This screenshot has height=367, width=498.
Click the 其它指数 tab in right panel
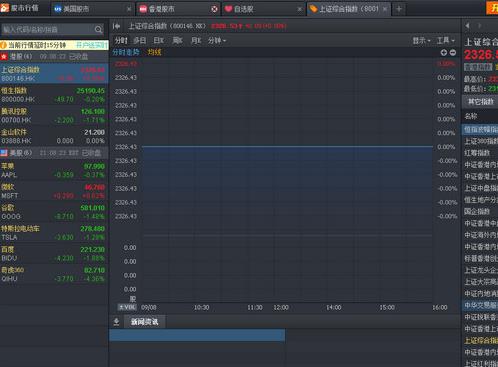click(x=480, y=102)
